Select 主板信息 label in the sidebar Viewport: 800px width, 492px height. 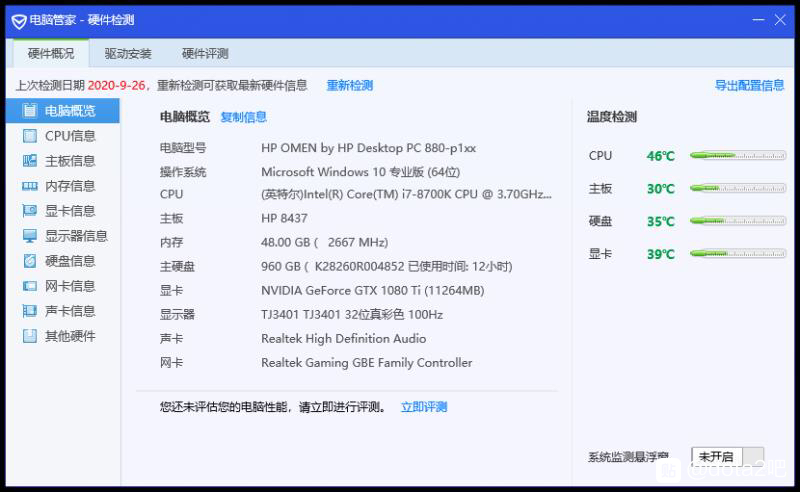[70, 161]
